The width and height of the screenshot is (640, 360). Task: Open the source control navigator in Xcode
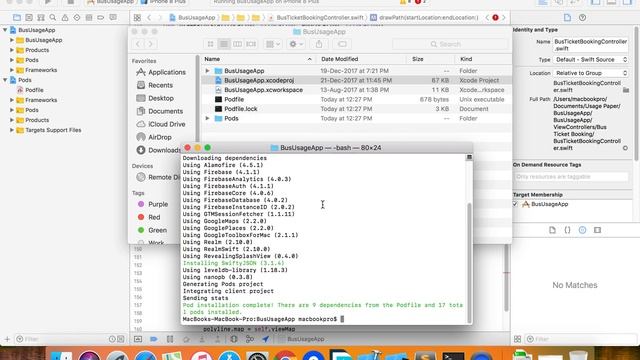coord(29,18)
